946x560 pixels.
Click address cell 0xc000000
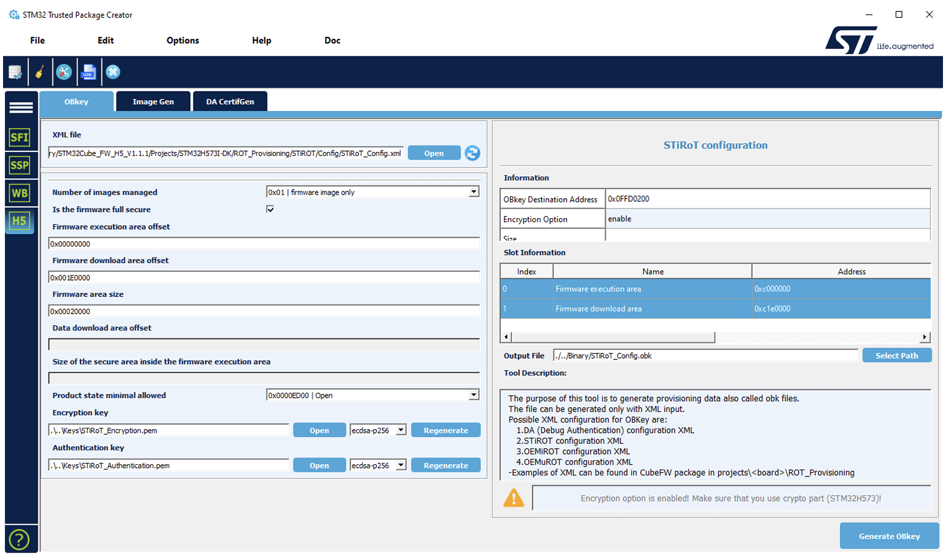click(x=841, y=289)
